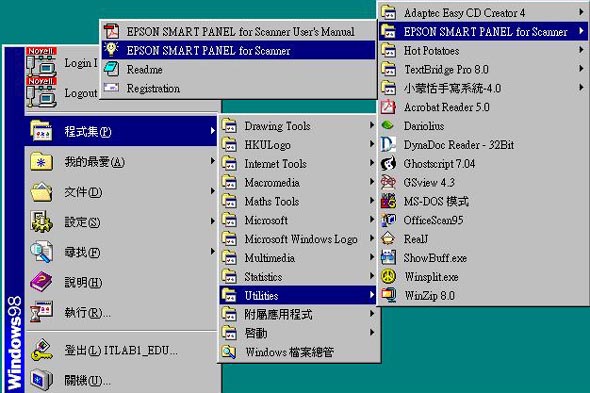Open the Readme notebook icon
Image resolution: width=590 pixels, height=393 pixels.
pyautogui.click(x=111, y=69)
